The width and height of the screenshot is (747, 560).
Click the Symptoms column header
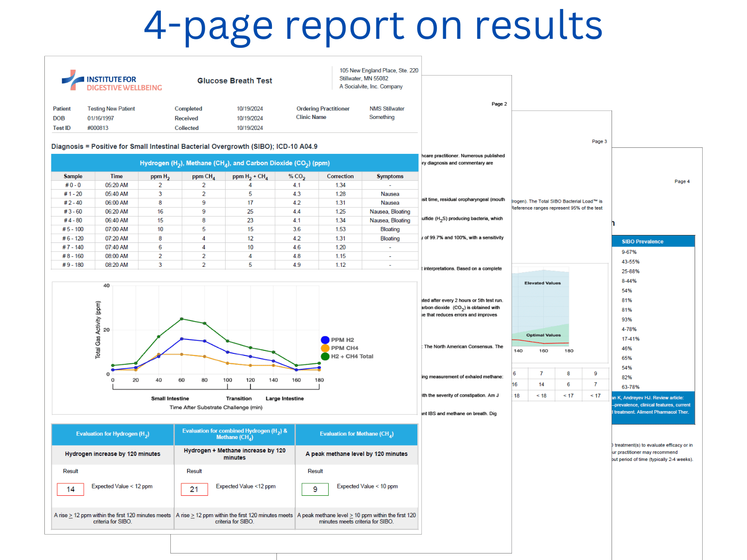click(x=390, y=176)
